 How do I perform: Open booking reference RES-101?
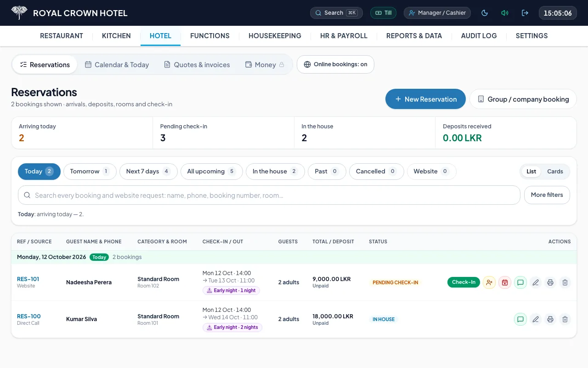[x=28, y=279]
